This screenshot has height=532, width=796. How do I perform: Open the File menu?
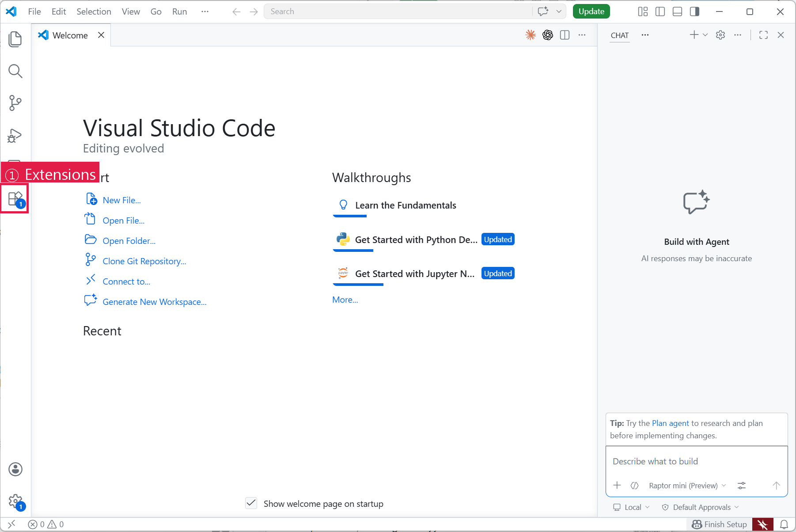point(34,11)
